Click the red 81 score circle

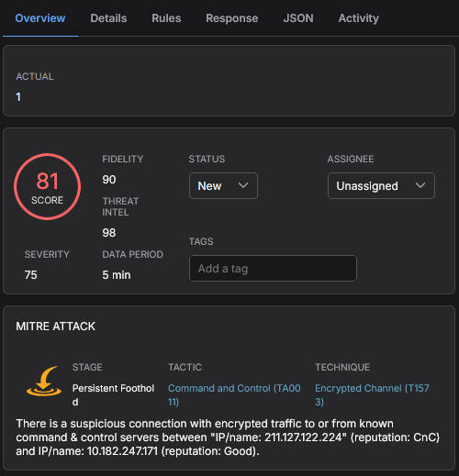click(48, 186)
